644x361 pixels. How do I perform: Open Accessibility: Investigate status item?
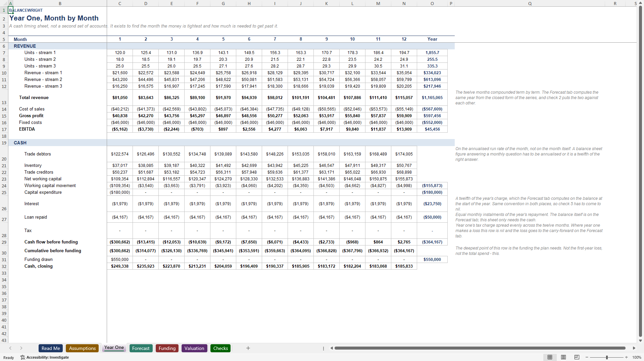pyautogui.click(x=45, y=357)
